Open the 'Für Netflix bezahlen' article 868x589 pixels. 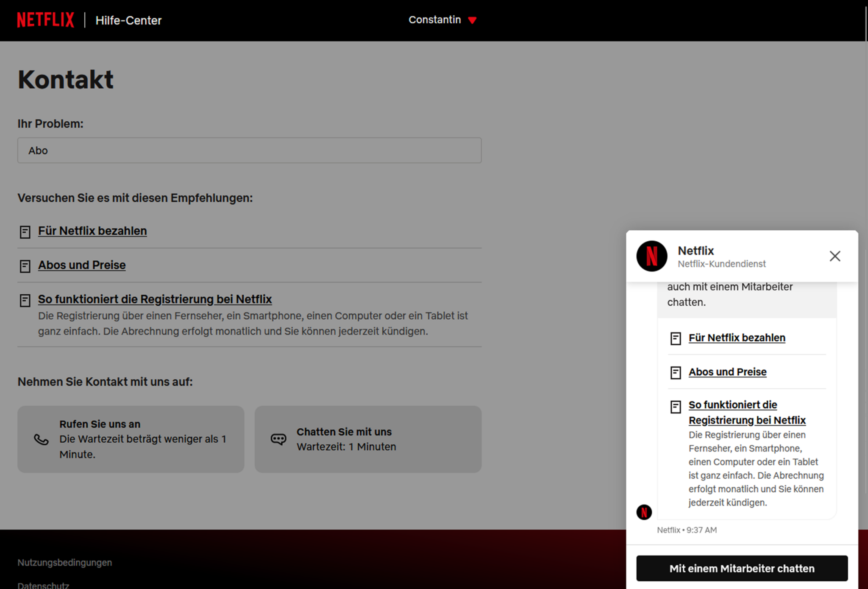[92, 231]
